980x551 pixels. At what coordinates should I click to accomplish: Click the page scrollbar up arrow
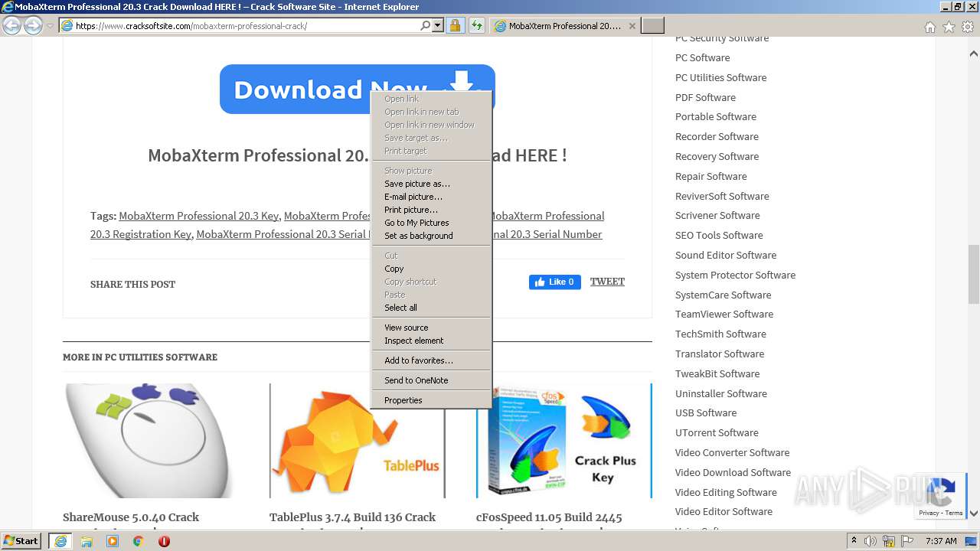(x=973, y=54)
